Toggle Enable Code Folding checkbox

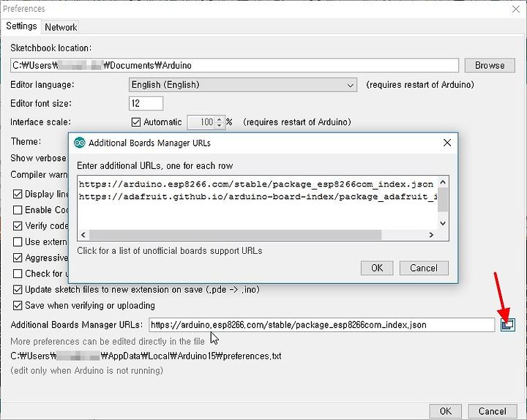pyautogui.click(x=18, y=210)
